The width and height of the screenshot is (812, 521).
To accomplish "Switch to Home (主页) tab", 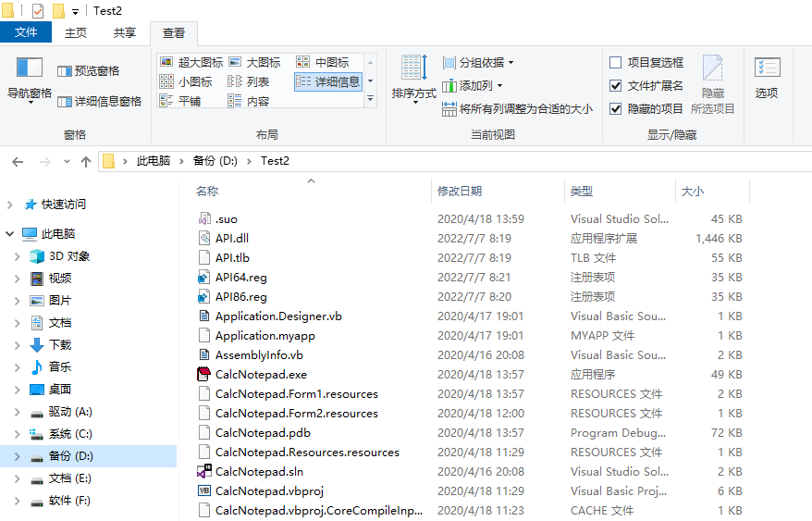I will tap(76, 32).
